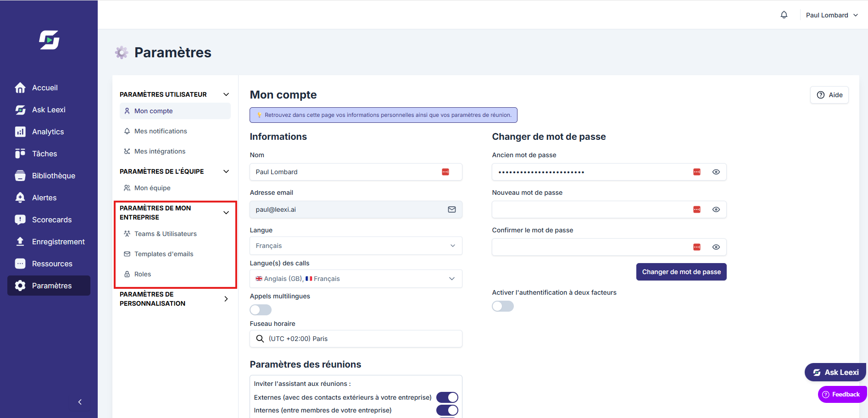Click the Fuseau horaire search field
This screenshot has height=418, width=868.
(x=356, y=339)
